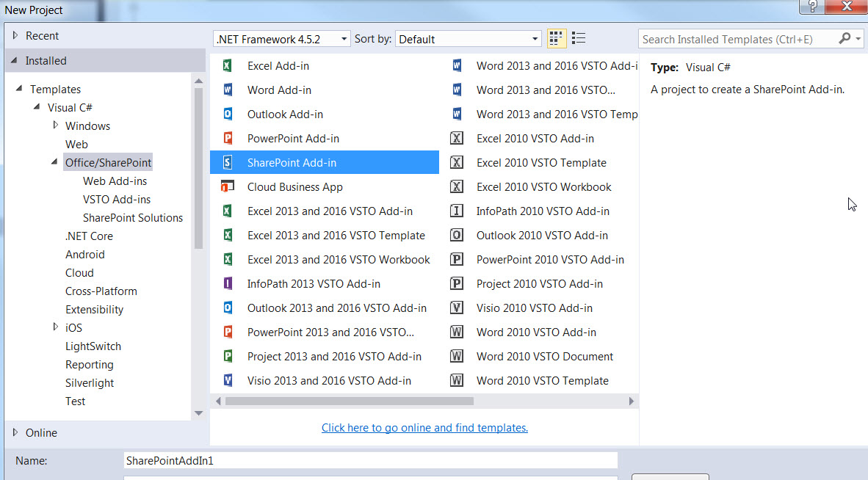Click the PowerPoint 2010 VSTO Add-in icon

point(457,259)
